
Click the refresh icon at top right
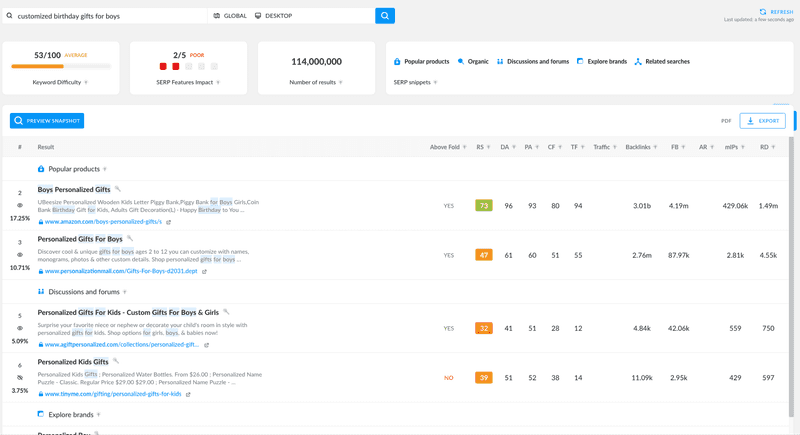[x=763, y=12]
